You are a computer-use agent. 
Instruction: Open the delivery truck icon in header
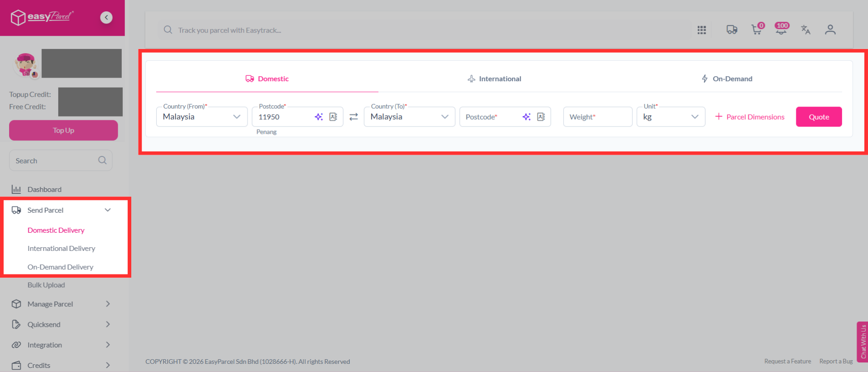pos(732,30)
